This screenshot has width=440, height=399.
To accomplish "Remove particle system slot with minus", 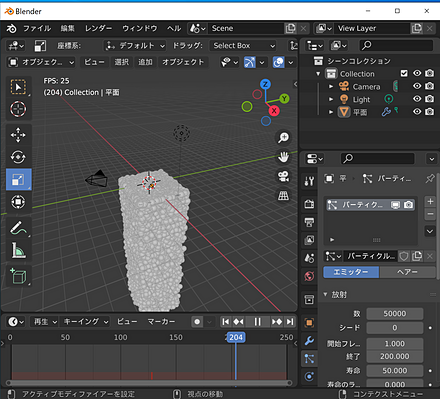I will click(430, 214).
